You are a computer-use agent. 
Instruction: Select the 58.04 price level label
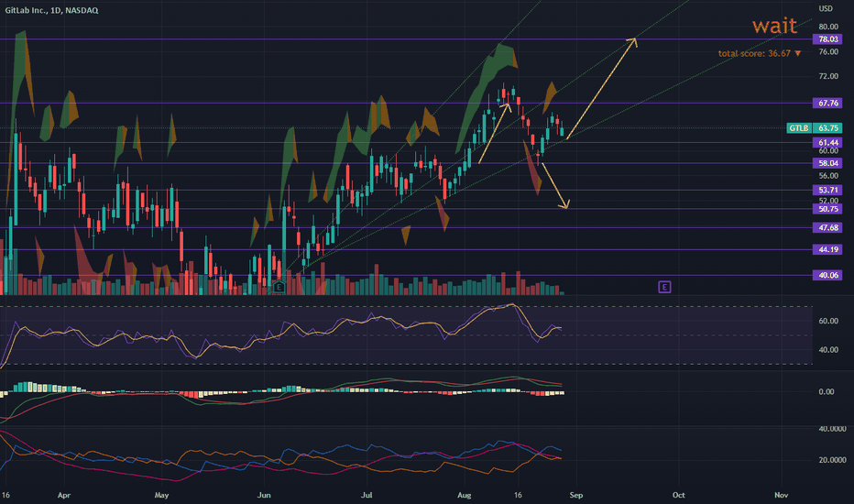(827, 163)
